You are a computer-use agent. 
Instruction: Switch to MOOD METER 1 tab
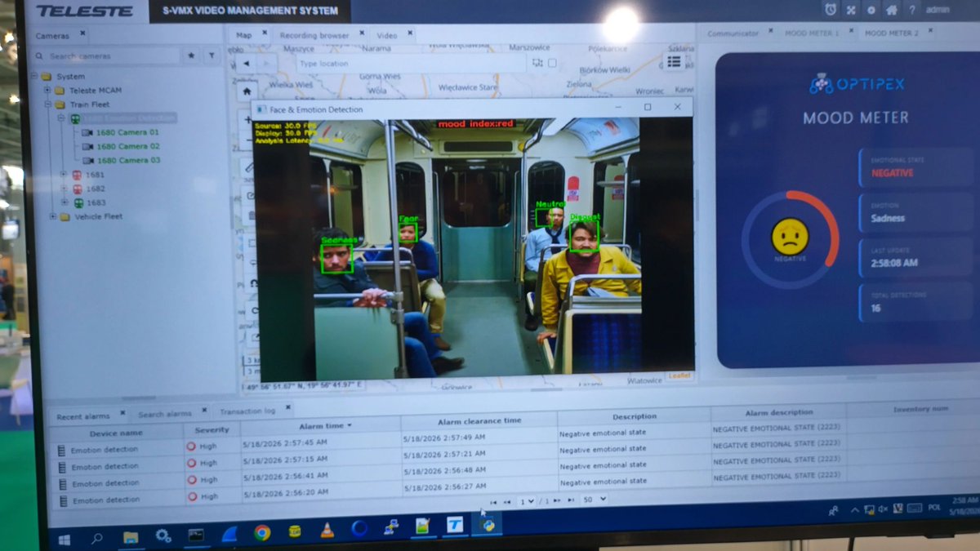pyautogui.click(x=811, y=33)
